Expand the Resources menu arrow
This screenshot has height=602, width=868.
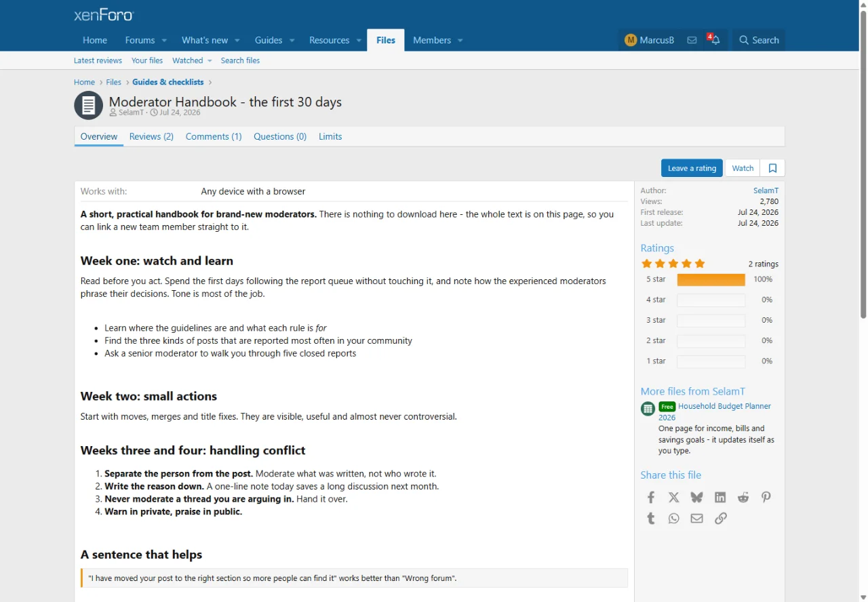click(x=359, y=41)
